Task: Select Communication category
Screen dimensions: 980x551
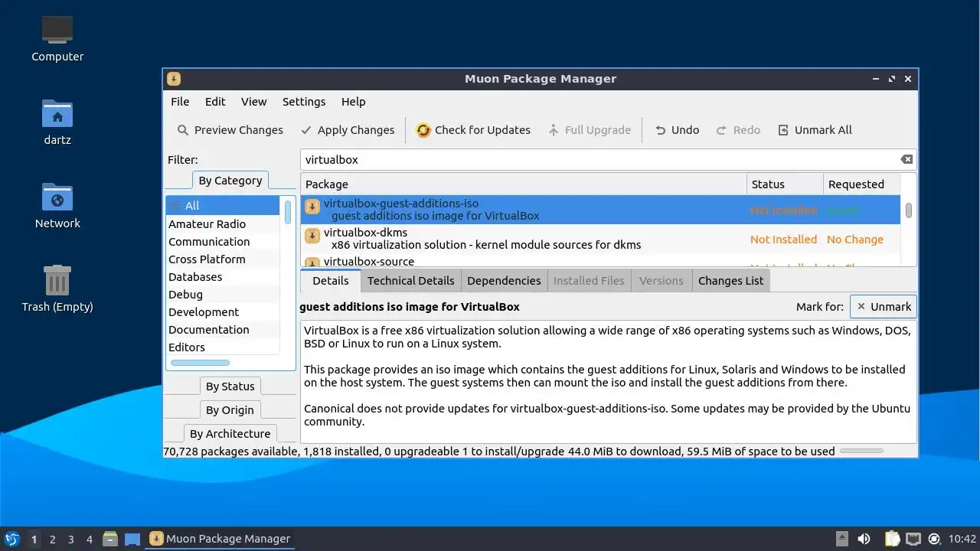Action: pyautogui.click(x=224, y=242)
